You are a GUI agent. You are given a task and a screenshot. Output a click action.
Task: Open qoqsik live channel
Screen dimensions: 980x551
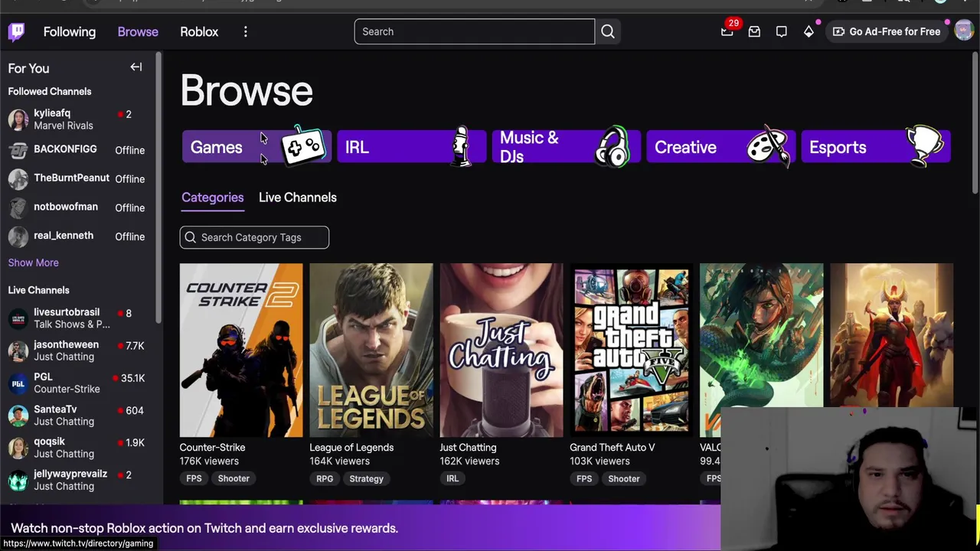pyautogui.click(x=77, y=448)
